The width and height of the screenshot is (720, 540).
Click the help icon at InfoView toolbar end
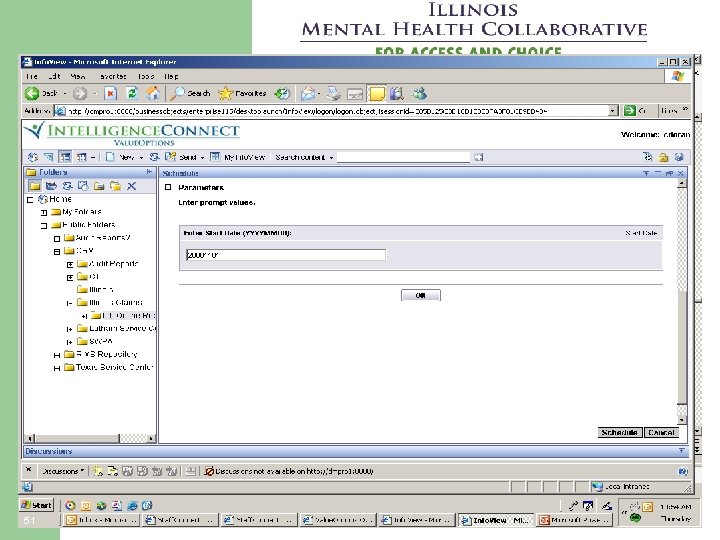coord(679,158)
